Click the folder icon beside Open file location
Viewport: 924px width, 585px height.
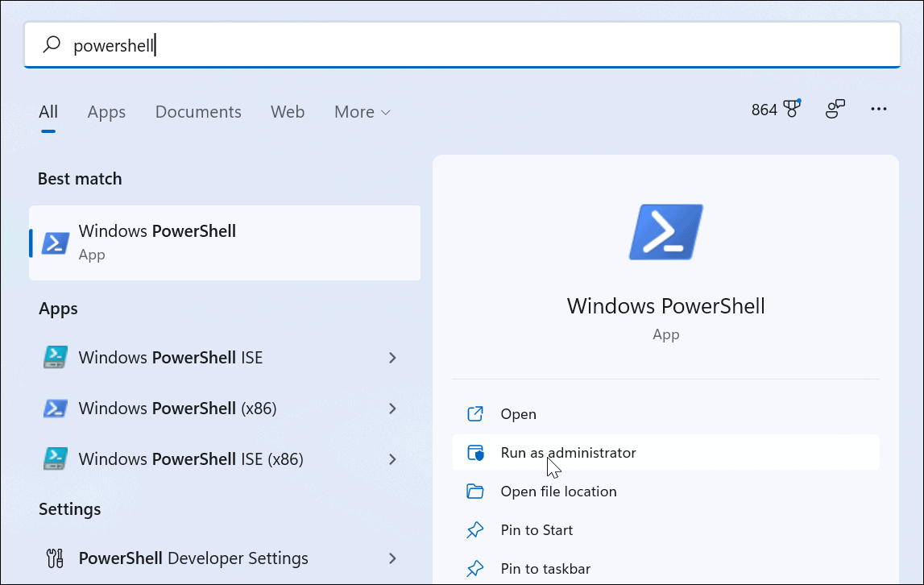[476, 491]
